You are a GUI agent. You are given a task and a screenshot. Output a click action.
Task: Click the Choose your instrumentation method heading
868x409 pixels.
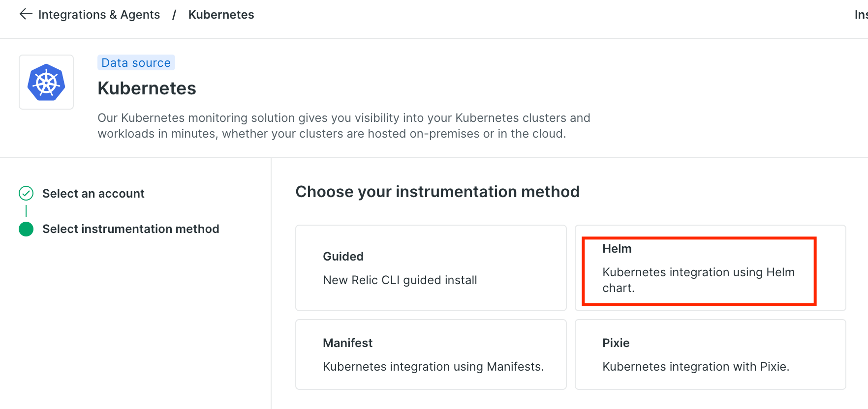437,192
